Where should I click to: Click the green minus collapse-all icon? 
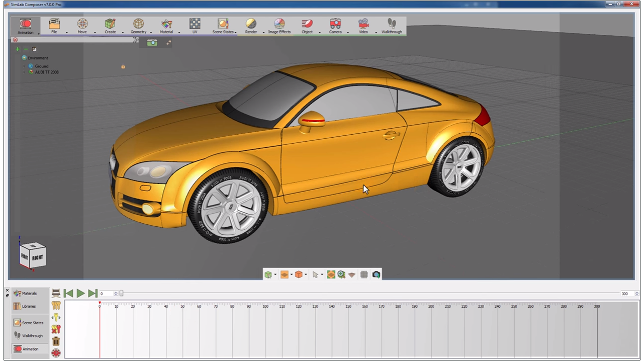[26, 49]
